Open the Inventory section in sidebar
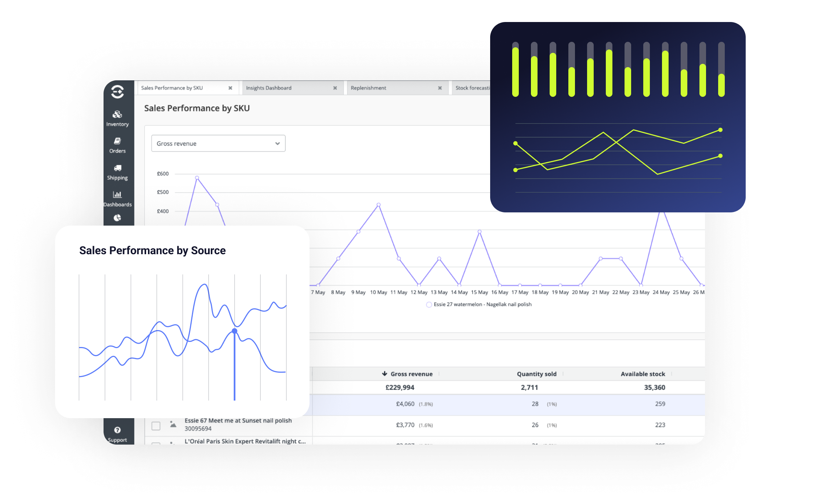Image resolution: width=825 pixels, height=504 pixels. point(117,118)
